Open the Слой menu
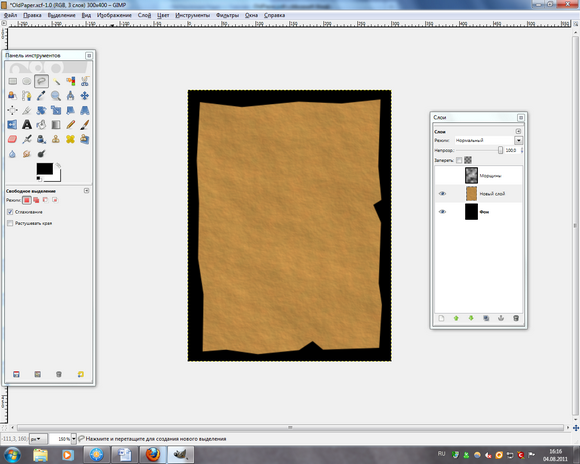Viewport: 580px width, 464px height. (x=144, y=15)
